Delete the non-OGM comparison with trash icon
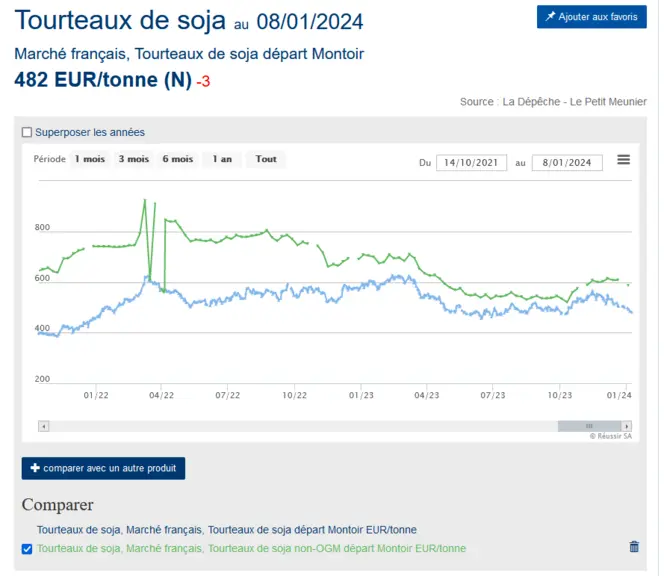The height and width of the screenshot is (576, 664). (x=634, y=547)
